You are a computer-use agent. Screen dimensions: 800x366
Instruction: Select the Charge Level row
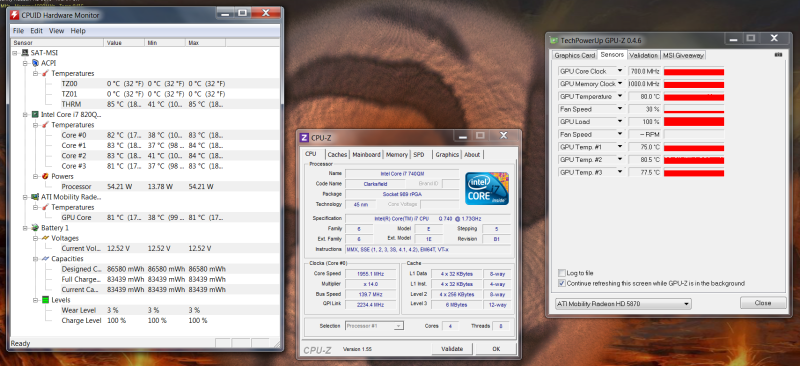coord(145,321)
